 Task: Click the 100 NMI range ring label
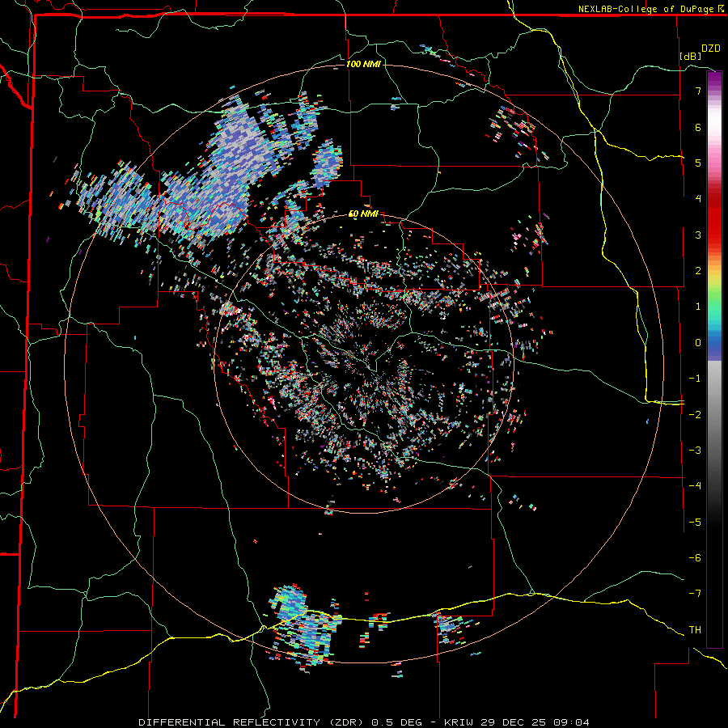363,64
